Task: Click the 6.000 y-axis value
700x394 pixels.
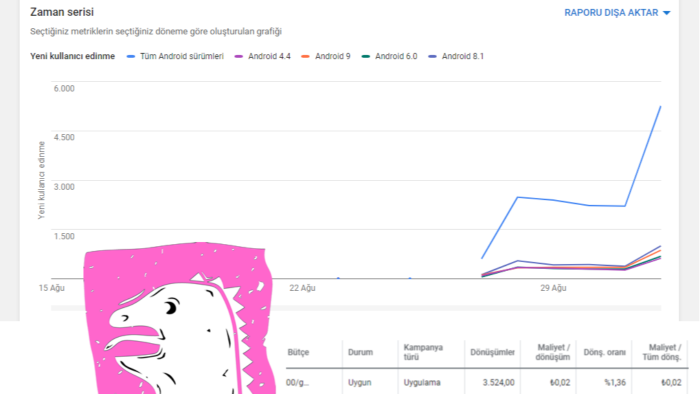Action: [64, 88]
